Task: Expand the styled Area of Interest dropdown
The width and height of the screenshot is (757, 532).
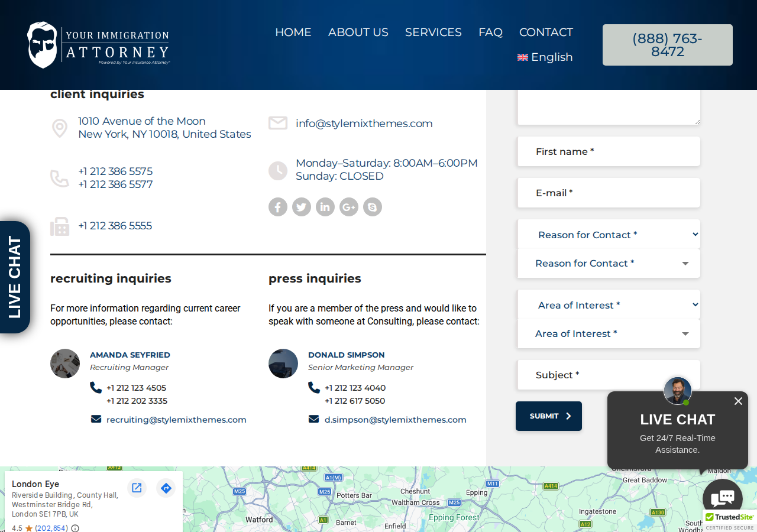Action: point(609,333)
